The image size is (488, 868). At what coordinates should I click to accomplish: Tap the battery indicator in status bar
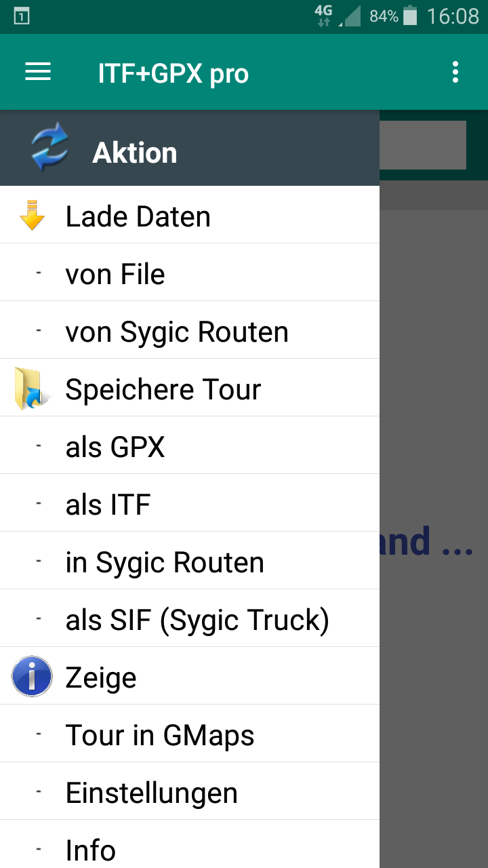tap(409, 16)
